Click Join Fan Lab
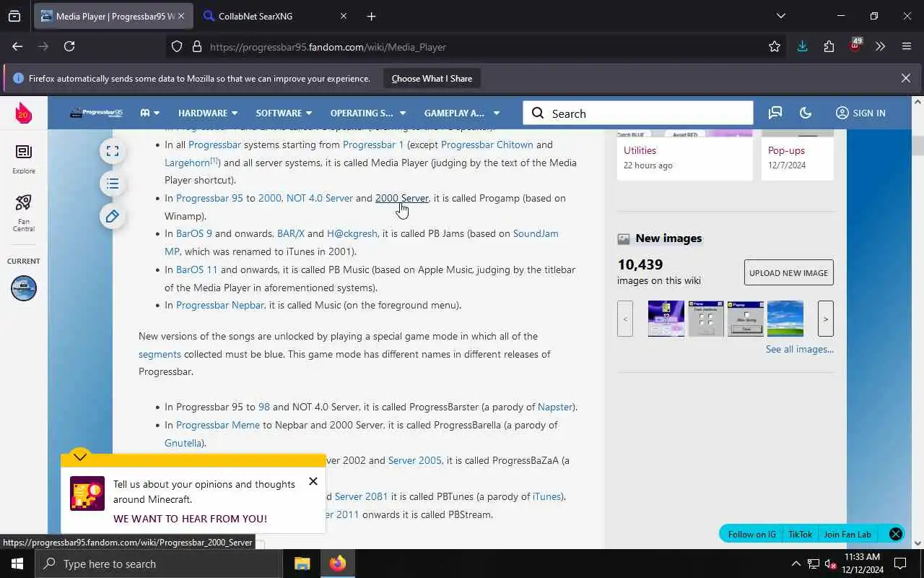 [847, 534]
